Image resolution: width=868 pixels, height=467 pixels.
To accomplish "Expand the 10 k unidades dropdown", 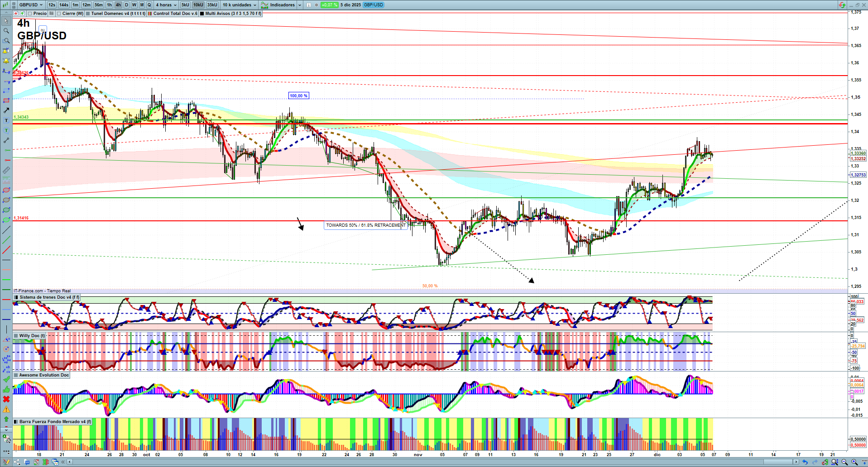I will point(239,5).
